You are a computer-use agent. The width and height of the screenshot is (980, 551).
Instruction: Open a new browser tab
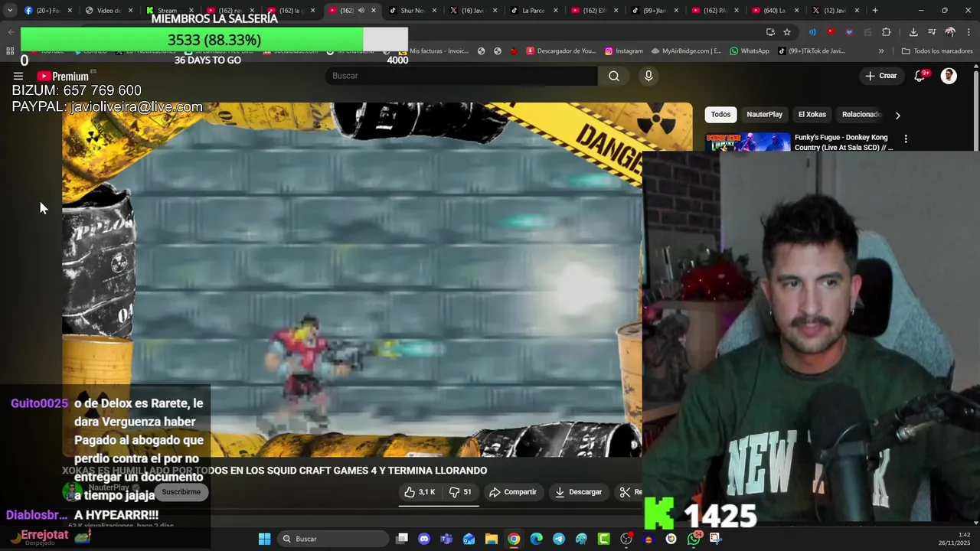(875, 11)
